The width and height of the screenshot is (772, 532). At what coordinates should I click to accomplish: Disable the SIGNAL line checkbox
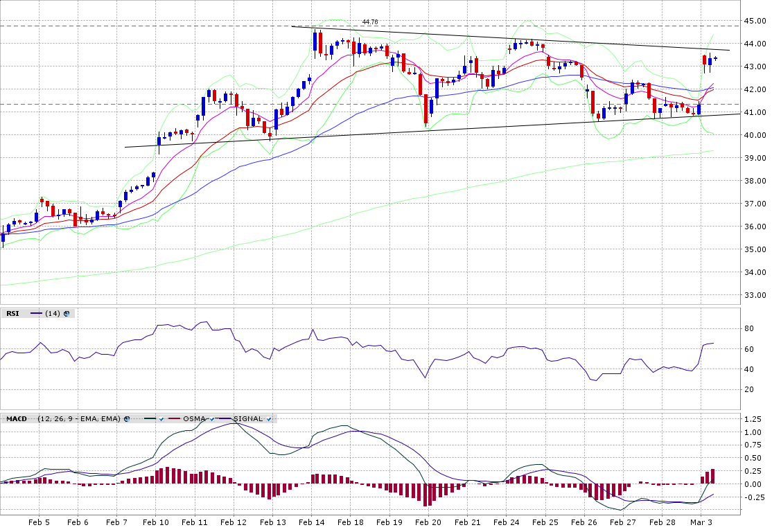click(268, 419)
